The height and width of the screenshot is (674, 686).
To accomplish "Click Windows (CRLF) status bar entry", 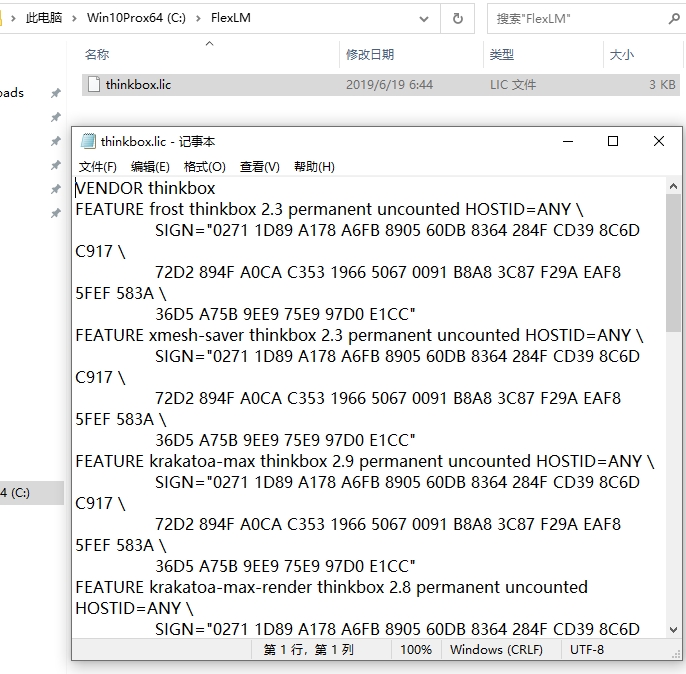I will [x=496, y=650].
